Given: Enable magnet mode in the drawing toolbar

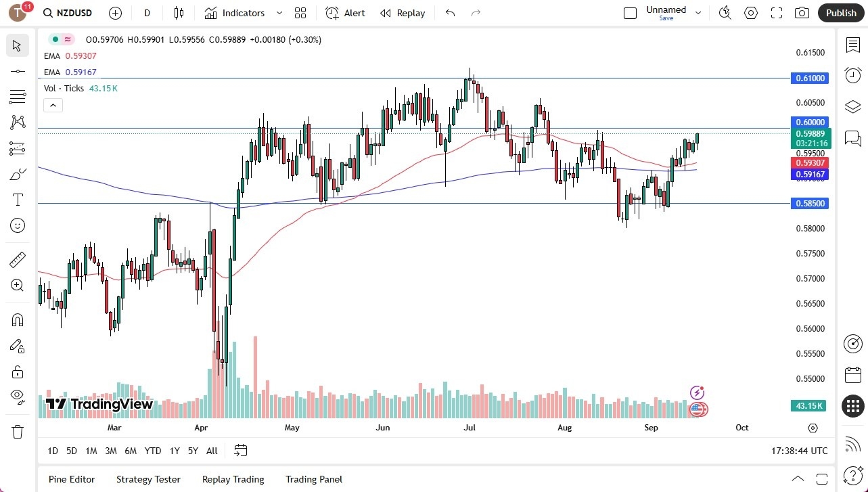Looking at the screenshot, I should click(17, 319).
